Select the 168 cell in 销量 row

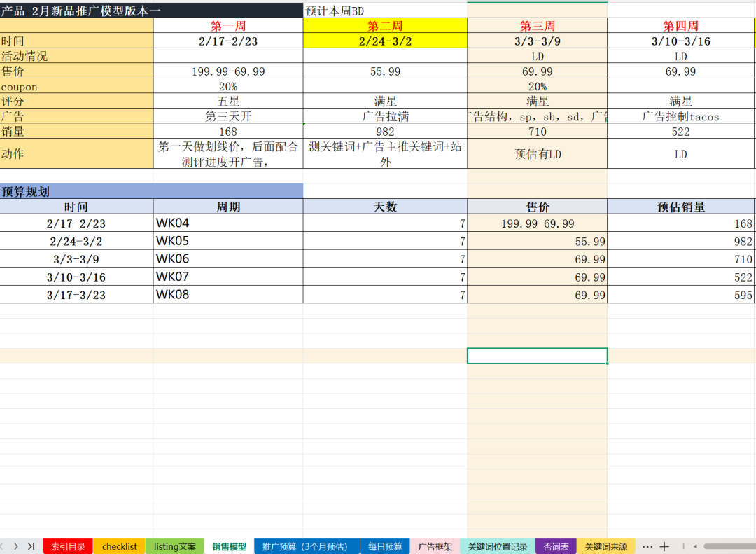click(228, 131)
